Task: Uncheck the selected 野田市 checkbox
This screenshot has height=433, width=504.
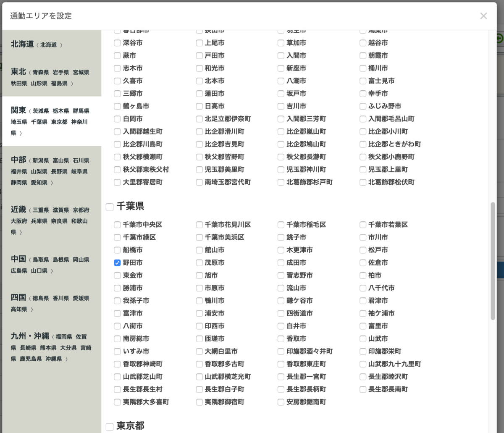Action: [x=117, y=262]
